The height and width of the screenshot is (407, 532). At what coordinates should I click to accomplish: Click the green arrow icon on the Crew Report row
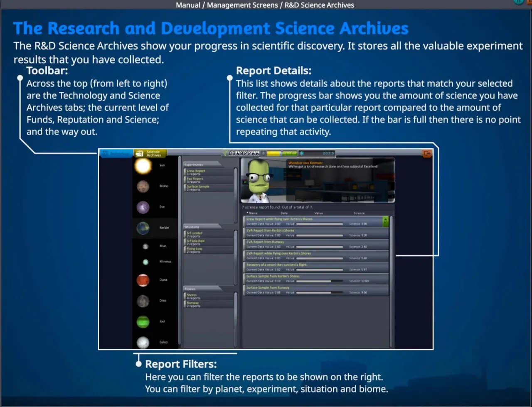[385, 221]
